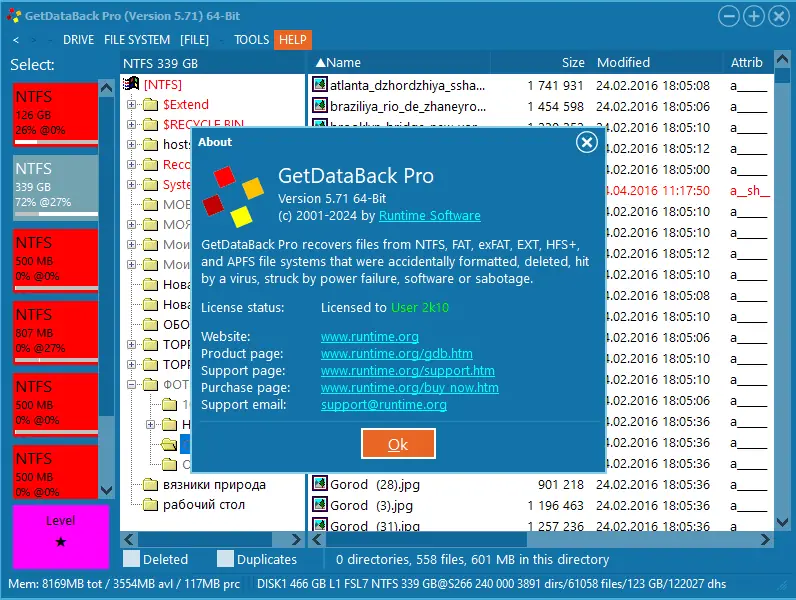
Task: Select the NTFS 126 GB red tile
Action: tap(56, 115)
